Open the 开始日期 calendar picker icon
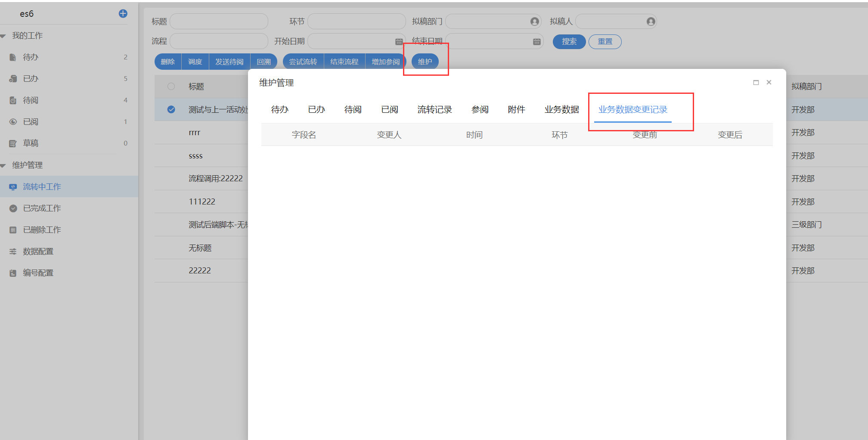This screenshot has width=868, height=440. pos(399,42)
